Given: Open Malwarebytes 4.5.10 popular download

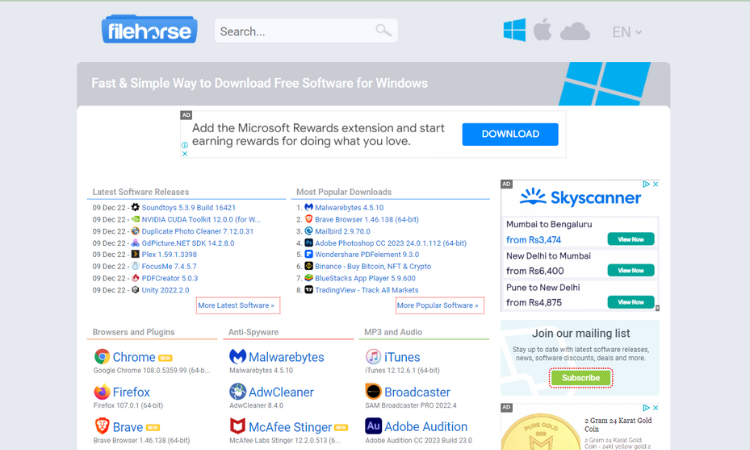Looking at the screenshot, I should [x=349, y=208].
